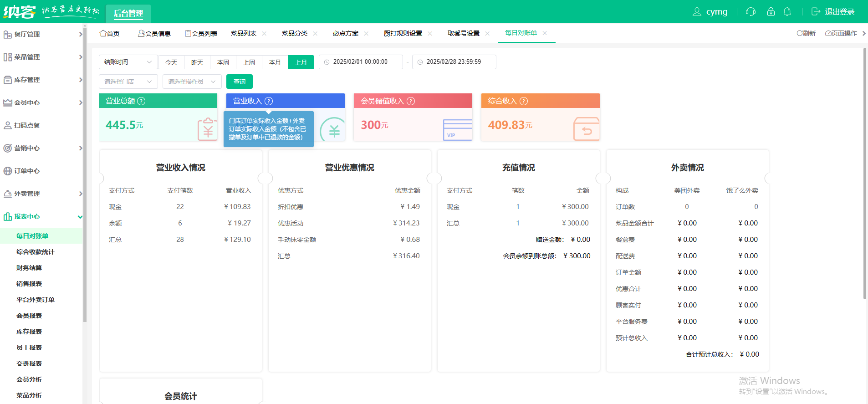This screenshot has width=868, height=404.
Task: Click the green 查询 button
Action: click(x=239, y=82)
